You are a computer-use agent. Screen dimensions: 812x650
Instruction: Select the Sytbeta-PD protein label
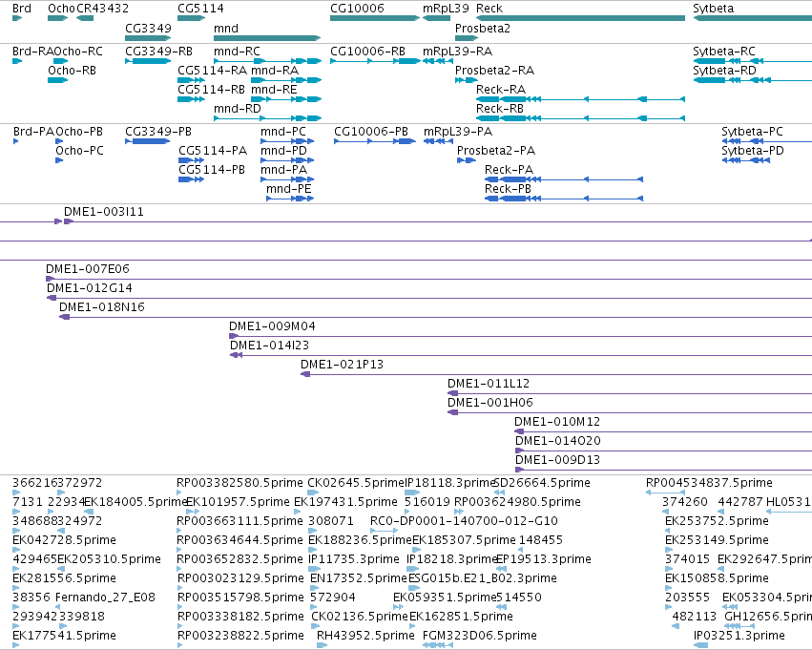pyautogui.click(x=753, y=151)
